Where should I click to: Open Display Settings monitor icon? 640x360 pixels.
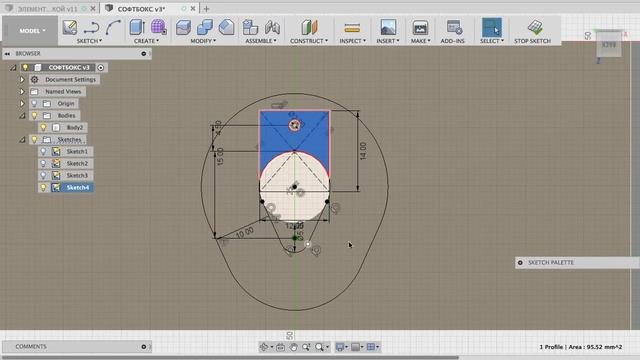[x=340, y=347]
